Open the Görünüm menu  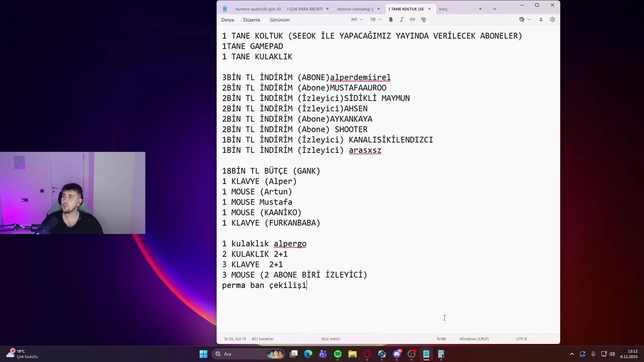pyautogui.click(x=280, y=20)
